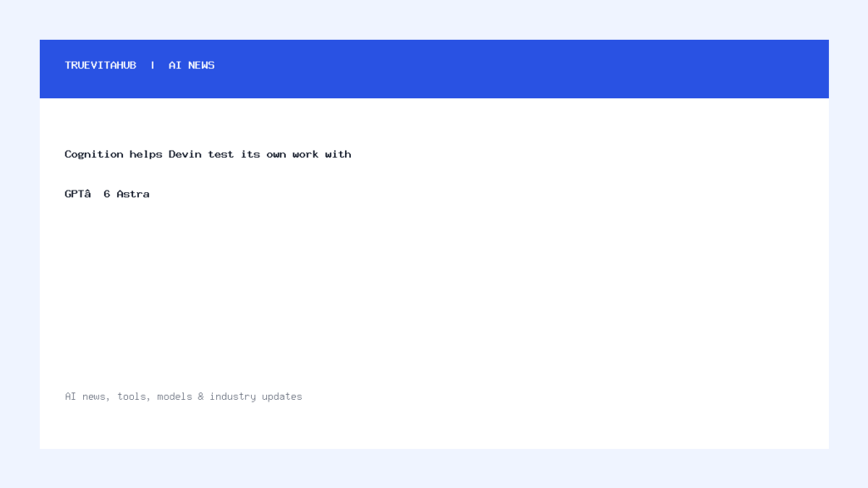The image size is (868, 488).
Task: Open the AI NEWS section label
Action: [192, 65]
